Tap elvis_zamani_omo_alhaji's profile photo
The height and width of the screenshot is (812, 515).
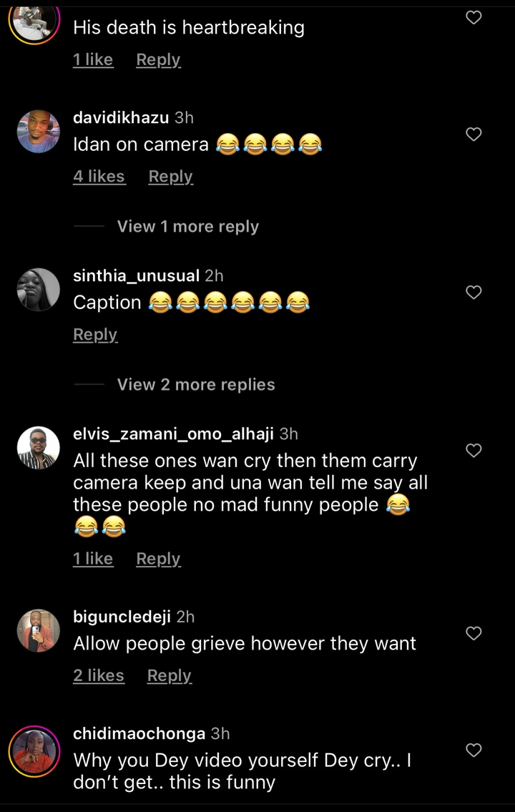(38, 448)
